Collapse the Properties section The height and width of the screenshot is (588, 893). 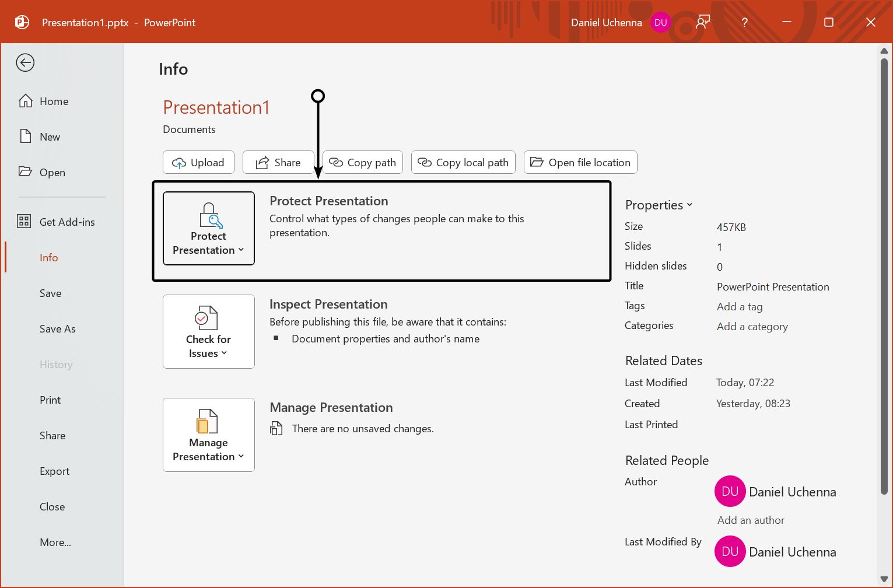coord(690,205)
